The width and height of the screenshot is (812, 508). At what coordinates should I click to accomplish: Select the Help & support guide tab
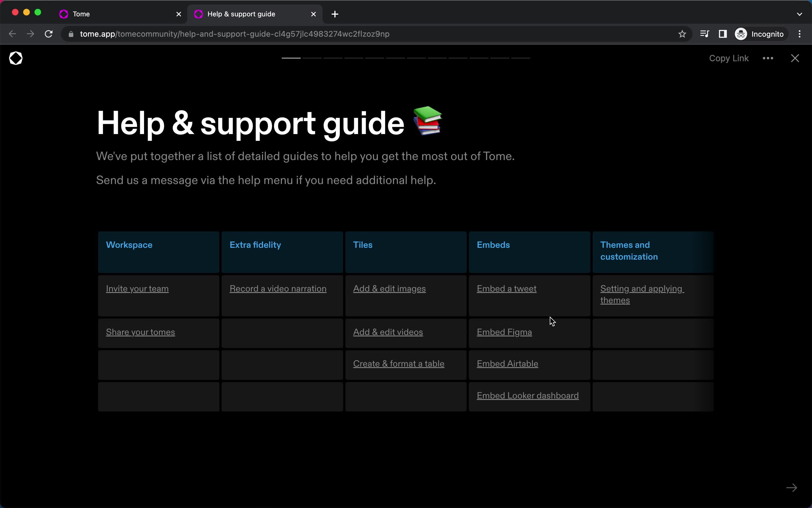pyautogui.click(x=254, y=14)
